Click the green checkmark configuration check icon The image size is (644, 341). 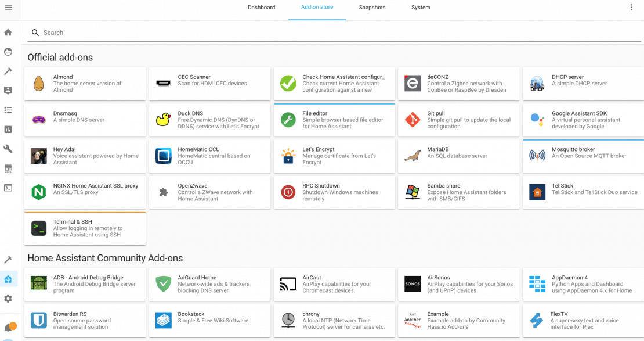click(288, 84)
